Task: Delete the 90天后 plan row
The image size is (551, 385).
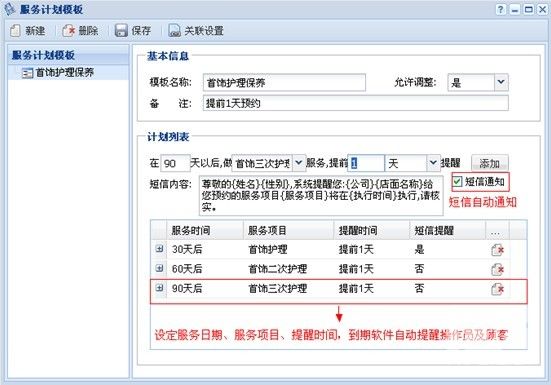Action: (x=497, y=289)
